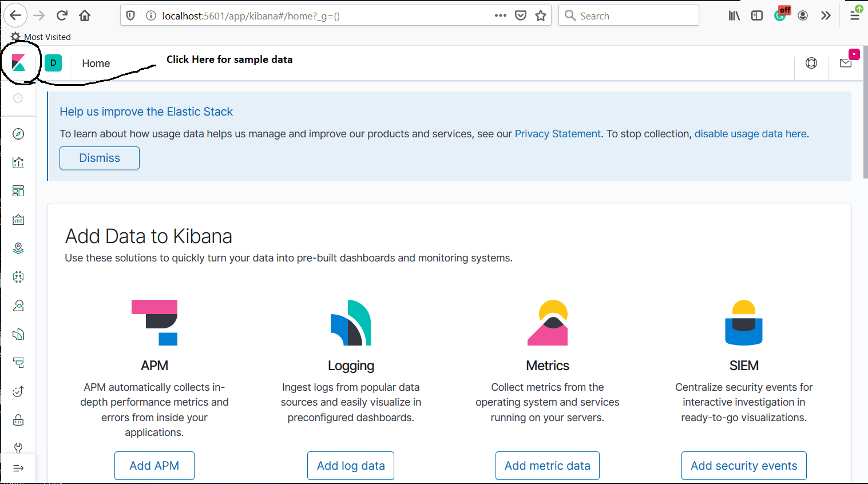Click the browser Search box

click(x=629, y=15)
